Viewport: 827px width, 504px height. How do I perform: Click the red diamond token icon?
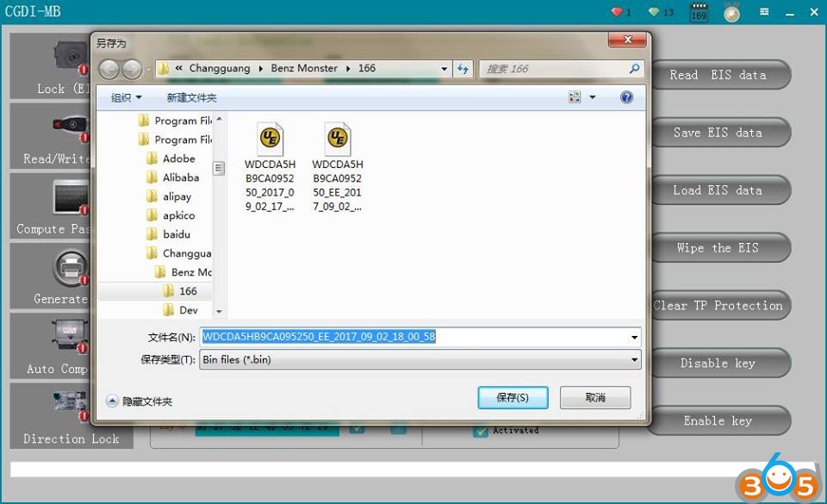tap(617, 12)
